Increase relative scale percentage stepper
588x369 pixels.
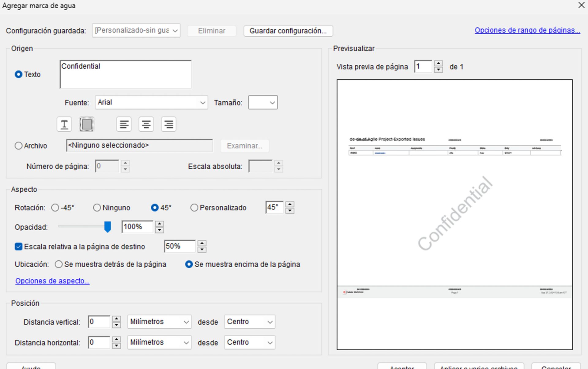coord(202,243)
